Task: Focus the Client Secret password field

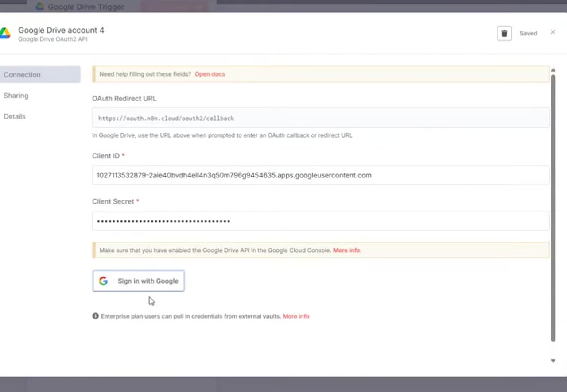Action: tap(321, 221)
